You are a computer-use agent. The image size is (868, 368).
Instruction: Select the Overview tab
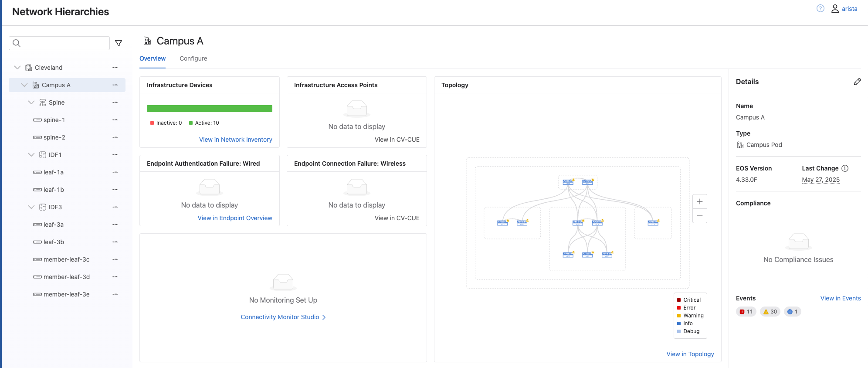click(153, 58)
